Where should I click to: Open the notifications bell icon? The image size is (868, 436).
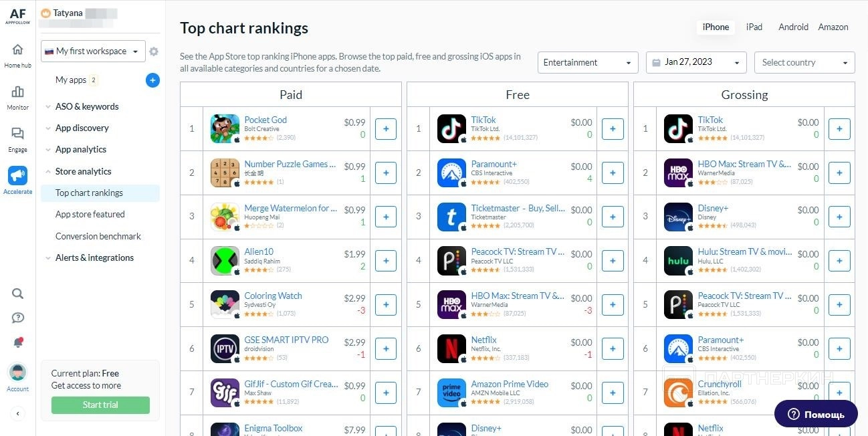click(x=17, y=342)
